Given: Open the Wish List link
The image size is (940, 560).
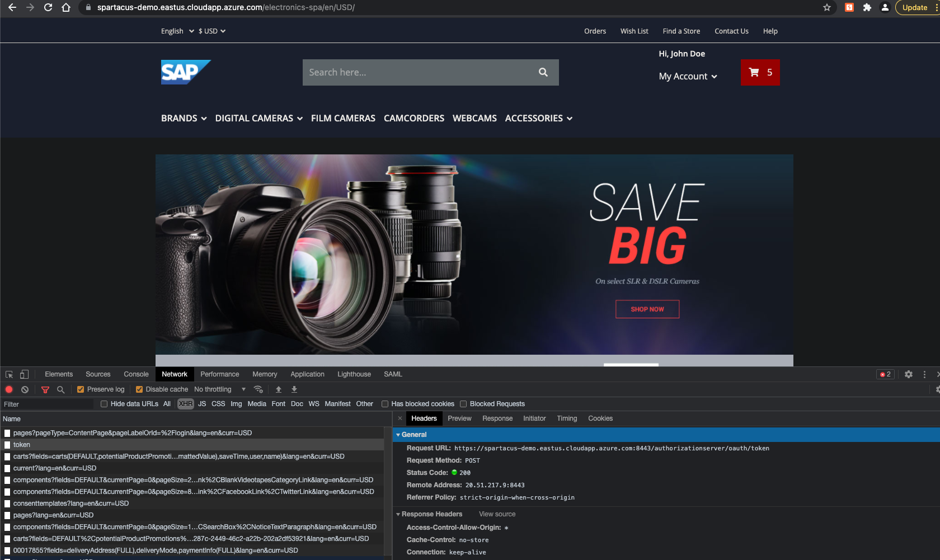Looking at the screenshot, I should 634,31.
